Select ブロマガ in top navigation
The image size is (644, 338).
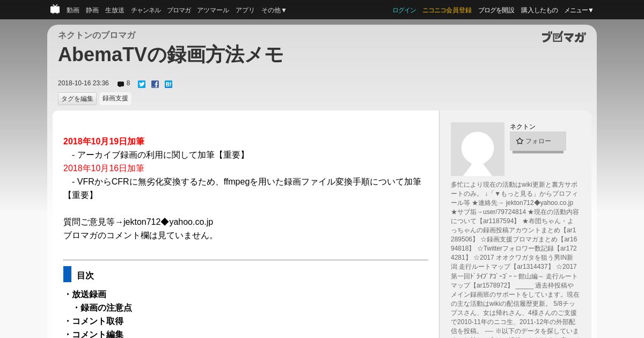[x=179, y=10]
